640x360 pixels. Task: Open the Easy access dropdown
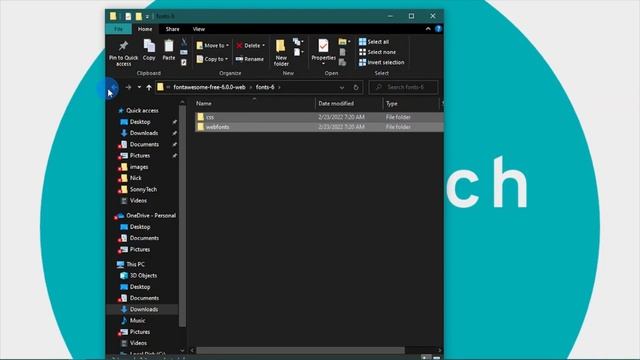click(x=299, y=52)
